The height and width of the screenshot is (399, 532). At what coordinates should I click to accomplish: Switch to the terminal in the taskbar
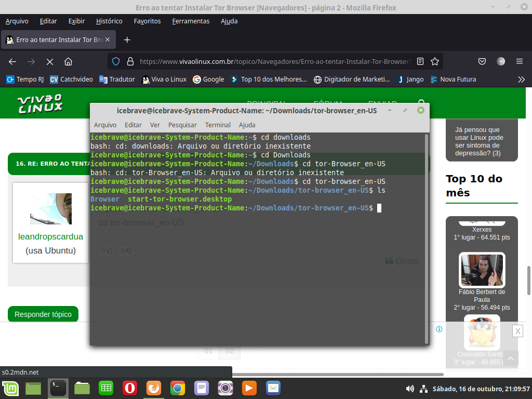[x=58, y=389]
